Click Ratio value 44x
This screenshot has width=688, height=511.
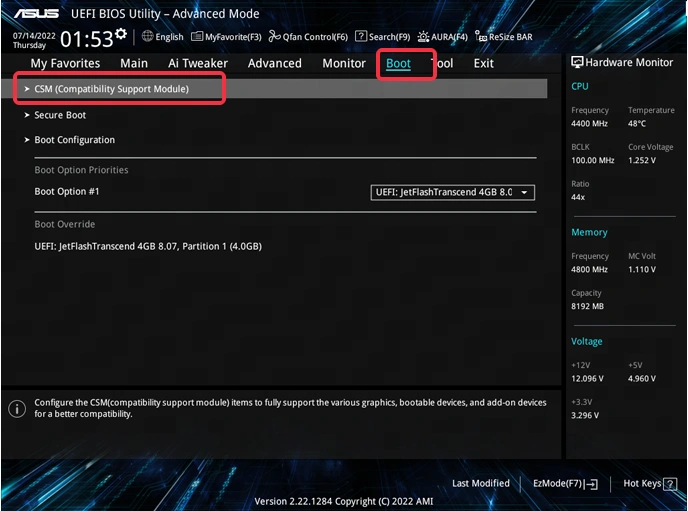coord(578,197)
